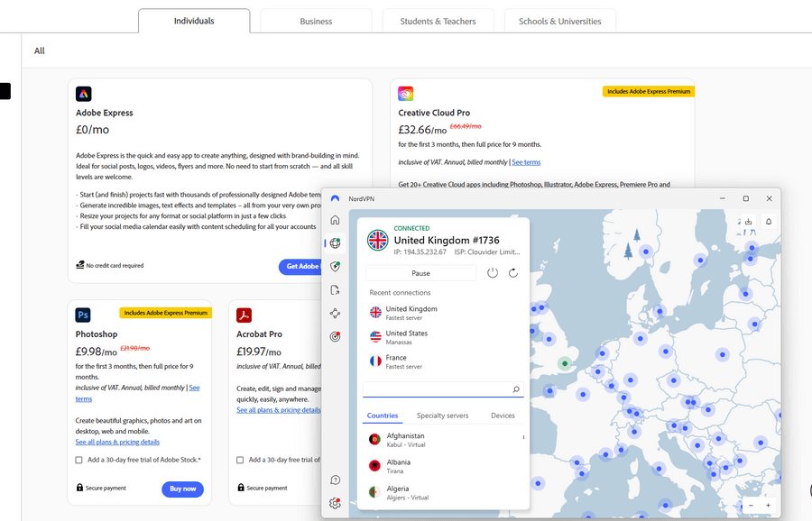Click the Acrobat Pro app icon
Image resolution: width=812 pixels, height=521 pixels.
tap(244, 315)
